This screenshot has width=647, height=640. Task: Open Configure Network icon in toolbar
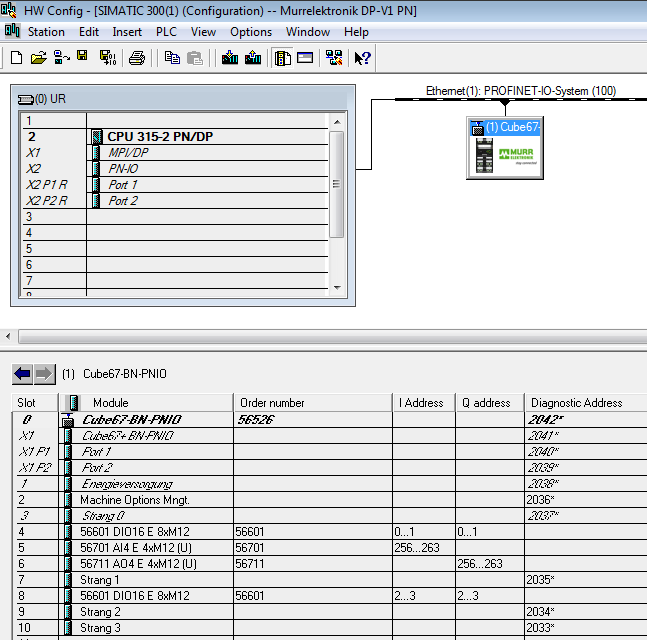334,58
